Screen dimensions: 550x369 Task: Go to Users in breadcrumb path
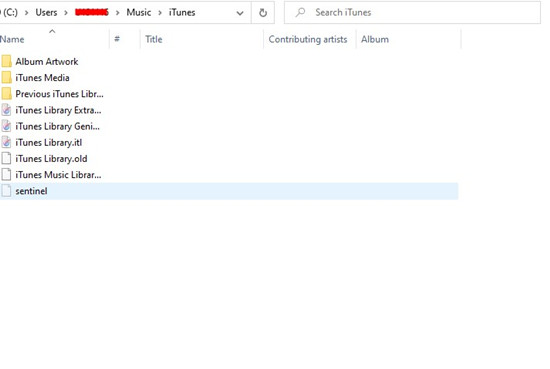pyautogui.click(x=46, y=12)
